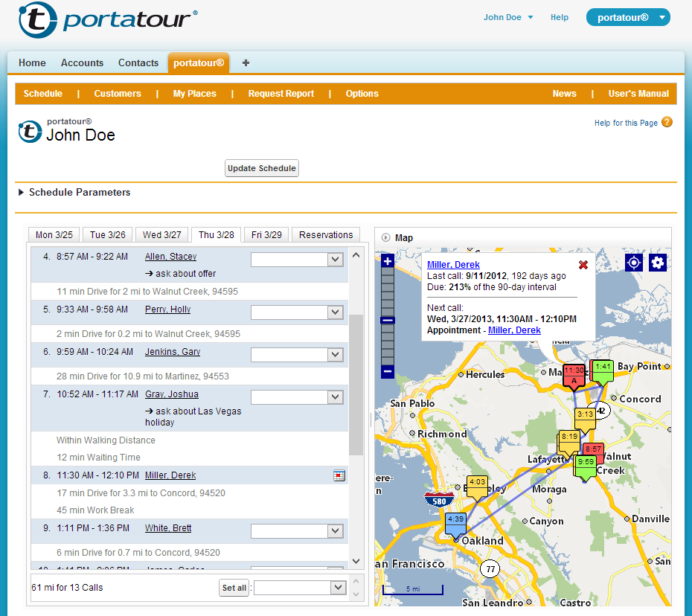
Task: Open the dropdown for Jenkins, Gary call
Action: (x=336, y=355)
